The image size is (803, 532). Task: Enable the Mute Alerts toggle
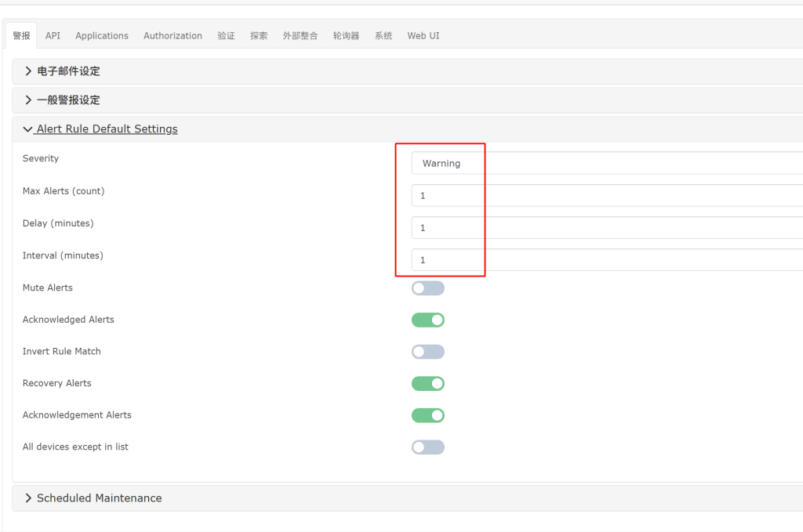click(427, 288)
